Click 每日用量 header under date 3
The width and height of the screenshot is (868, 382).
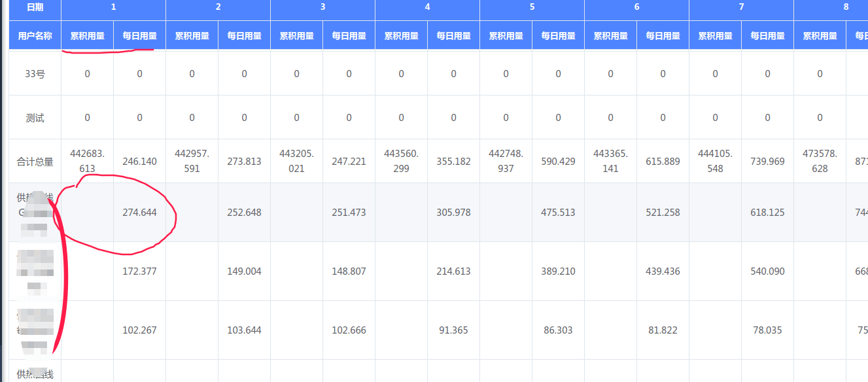point(349,36)
